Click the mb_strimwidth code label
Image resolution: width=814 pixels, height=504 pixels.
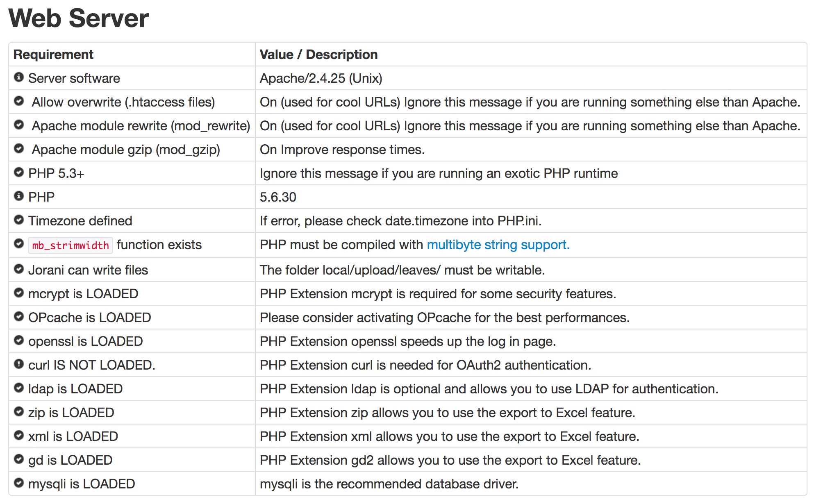[70, 245]
